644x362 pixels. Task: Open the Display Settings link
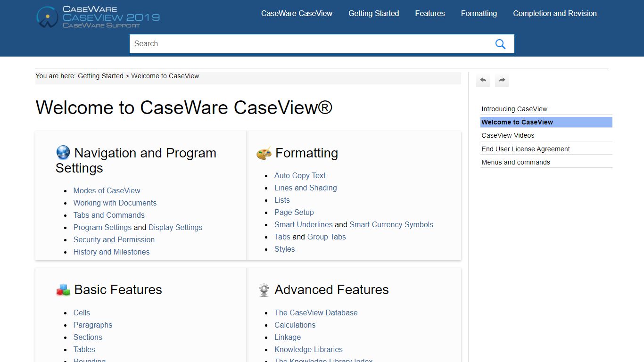[x=175, y=227]
